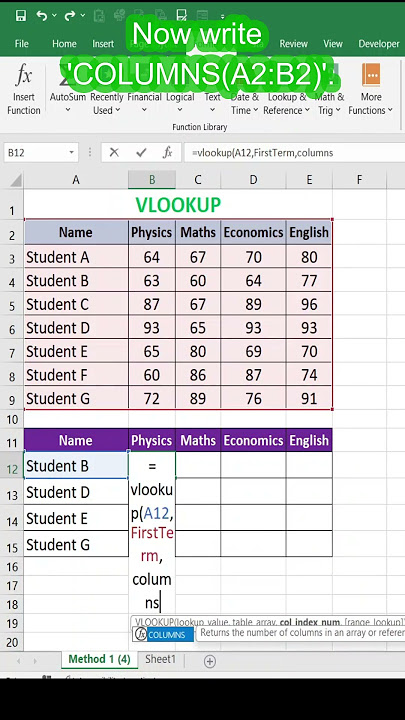Select the whole sheet via corner triangle
The image size is (405, 720).
16,180
